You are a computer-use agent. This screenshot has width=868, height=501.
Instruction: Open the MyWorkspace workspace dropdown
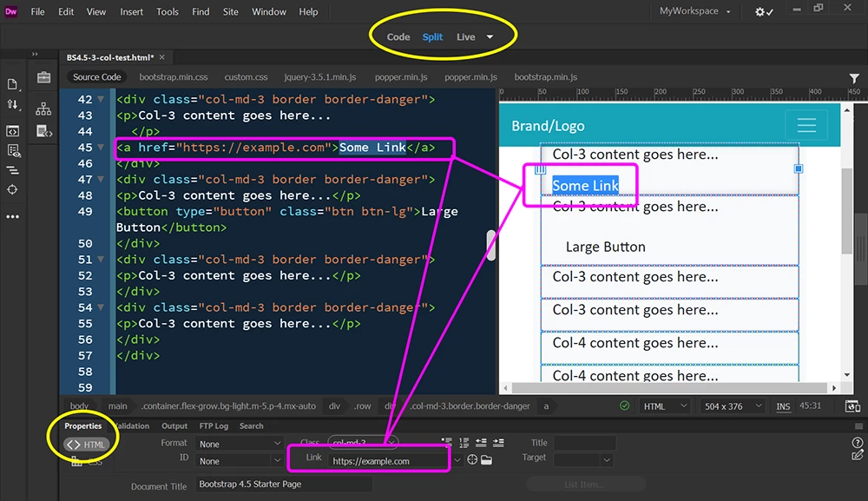[x=694, y=11]
